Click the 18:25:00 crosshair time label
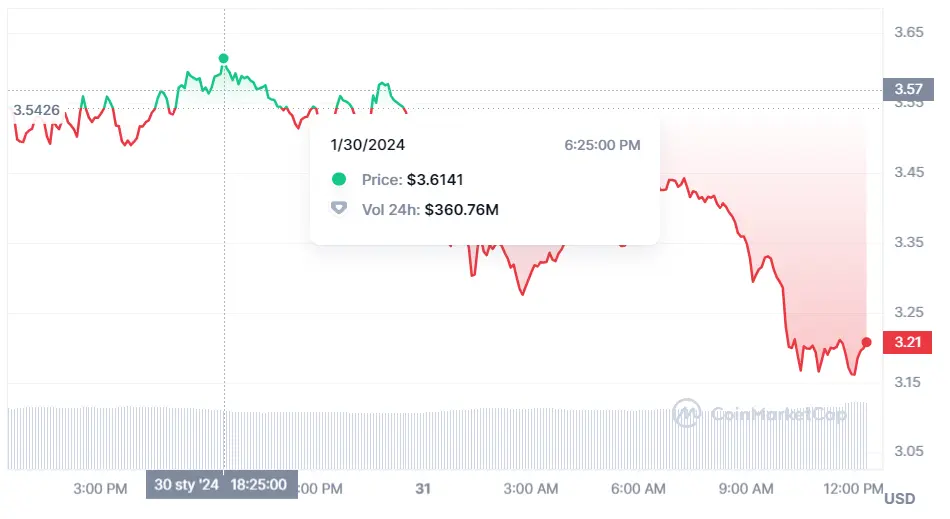The image size is (950, 519). 259,485
